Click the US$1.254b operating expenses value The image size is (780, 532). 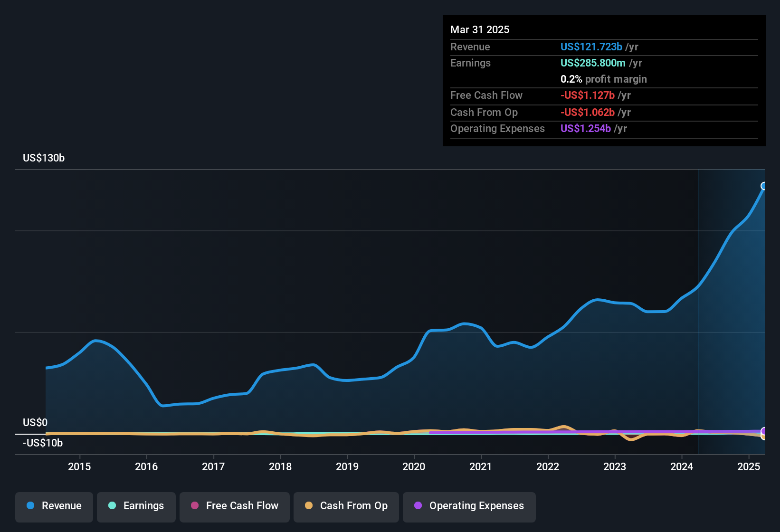click(x=586, y=128)
